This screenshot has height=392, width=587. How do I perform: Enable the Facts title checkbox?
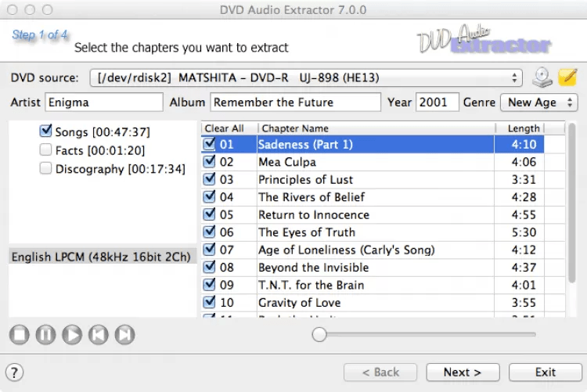coord(46,150)
